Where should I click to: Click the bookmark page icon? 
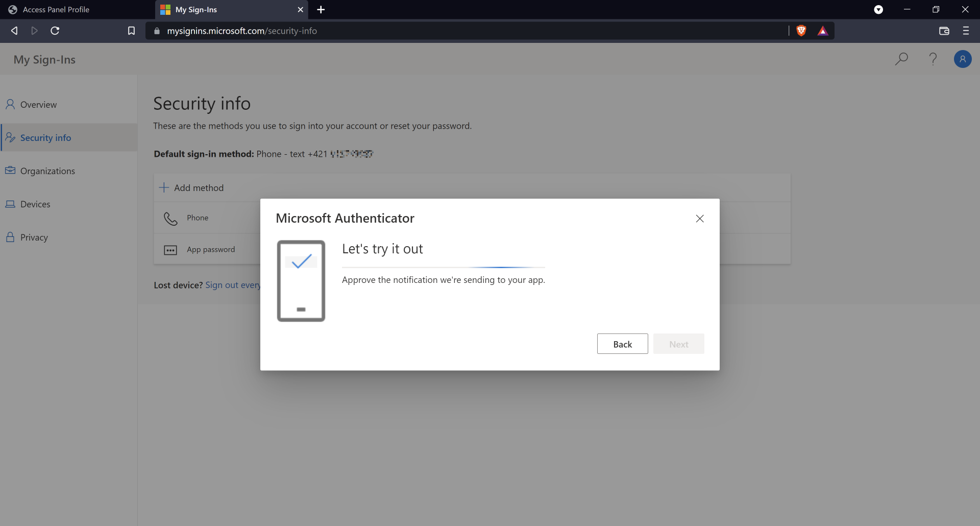pos(131,31)
